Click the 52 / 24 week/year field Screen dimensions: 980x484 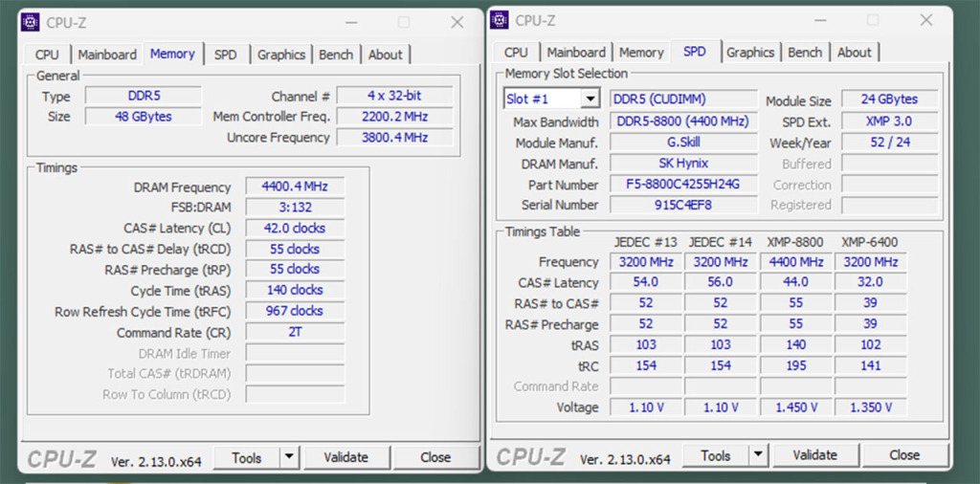point(890,143)
